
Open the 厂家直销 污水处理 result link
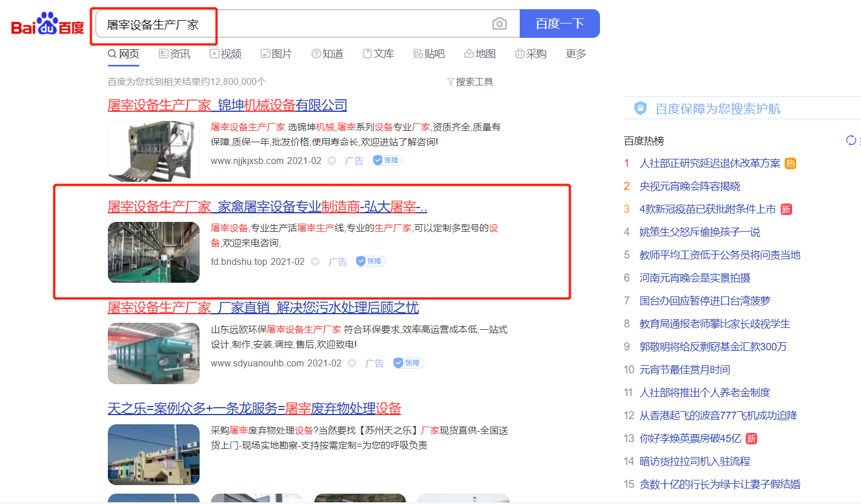(263, 308)
